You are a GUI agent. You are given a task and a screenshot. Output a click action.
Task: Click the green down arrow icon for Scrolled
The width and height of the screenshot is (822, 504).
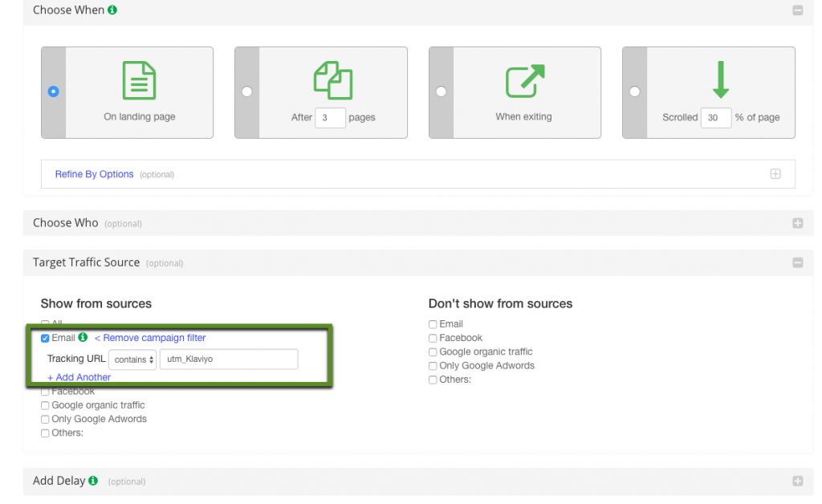pos(720,79)
